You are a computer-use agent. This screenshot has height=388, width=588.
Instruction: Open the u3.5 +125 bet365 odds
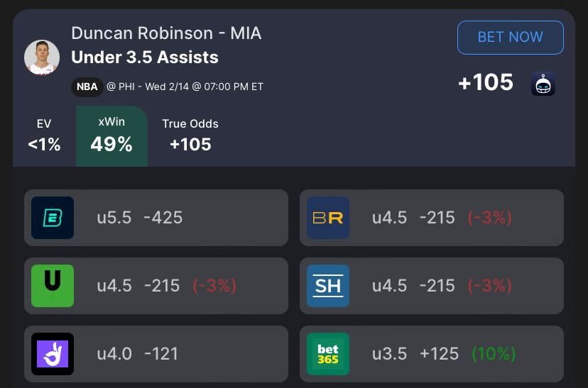point(415,353)
